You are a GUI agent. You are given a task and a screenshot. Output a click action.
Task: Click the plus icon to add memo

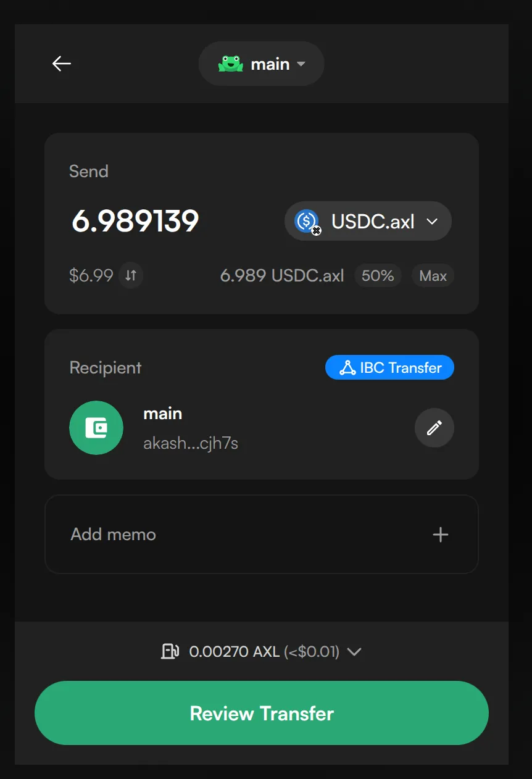coord(440,535)
